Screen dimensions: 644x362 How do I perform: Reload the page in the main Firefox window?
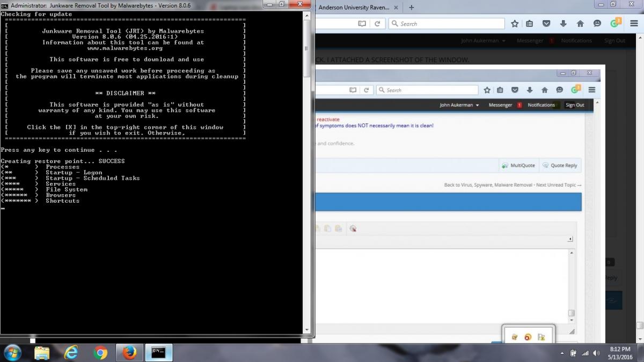pyautogui.click(x=377, y=24)
